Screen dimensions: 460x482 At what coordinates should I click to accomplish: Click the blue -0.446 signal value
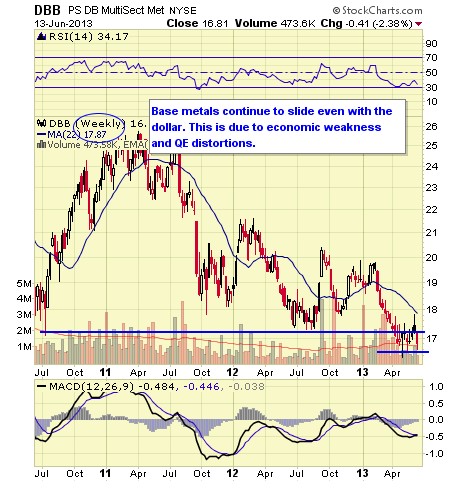201,387
